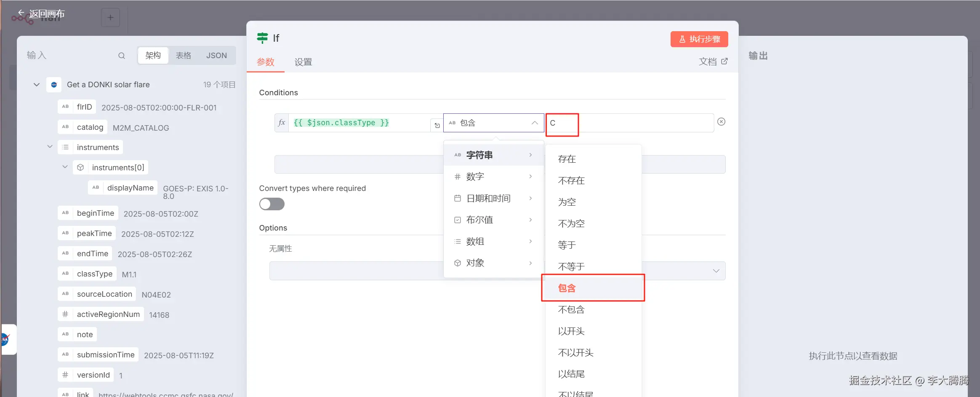This screenshot has width=980, height=397.
Task: Remove the condition with the circled X icon
Action: tap(721, 122)
